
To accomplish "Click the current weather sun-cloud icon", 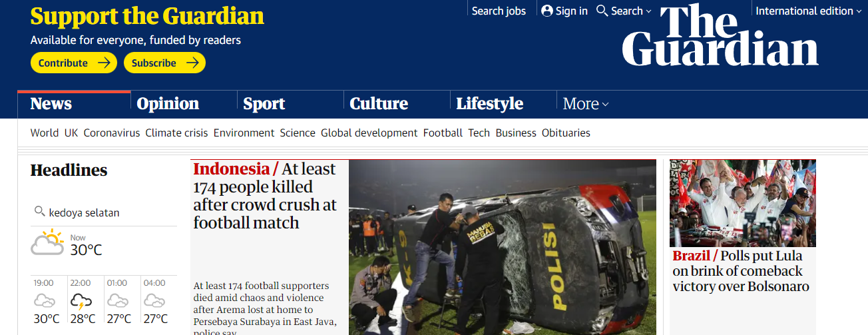I will (x=48, y=243).
